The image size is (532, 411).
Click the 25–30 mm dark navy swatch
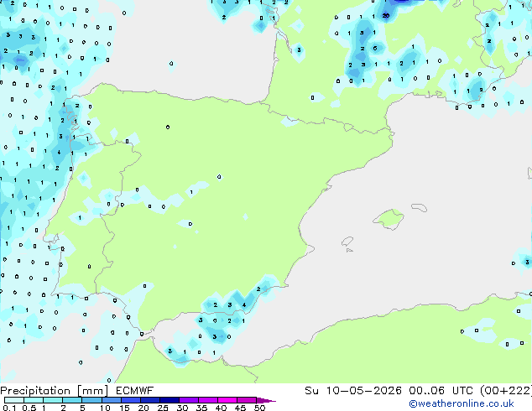(x=169, y=400)
